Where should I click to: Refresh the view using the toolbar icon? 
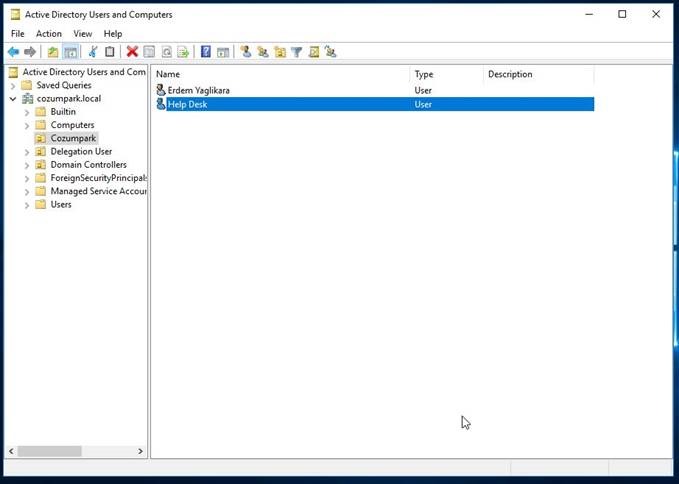166,52
